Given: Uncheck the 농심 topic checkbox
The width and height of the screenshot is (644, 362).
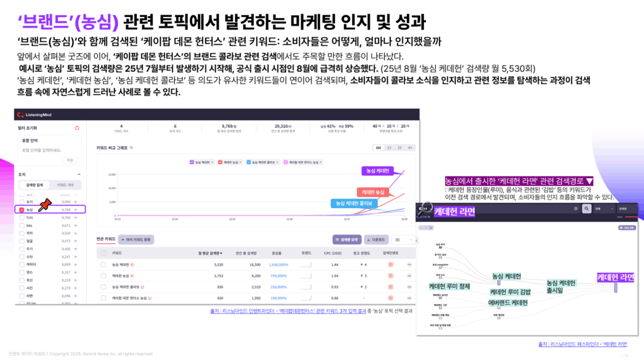Looking at the screenshot, I should pos(22,209).
